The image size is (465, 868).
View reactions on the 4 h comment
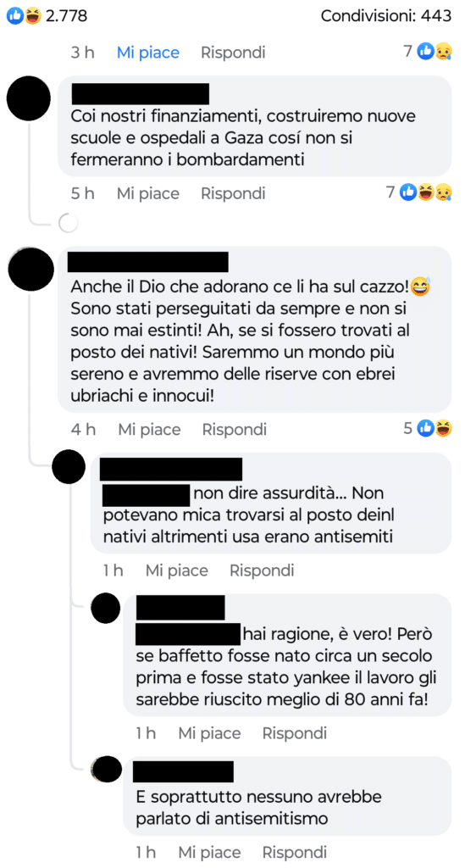tap(428, 428)
